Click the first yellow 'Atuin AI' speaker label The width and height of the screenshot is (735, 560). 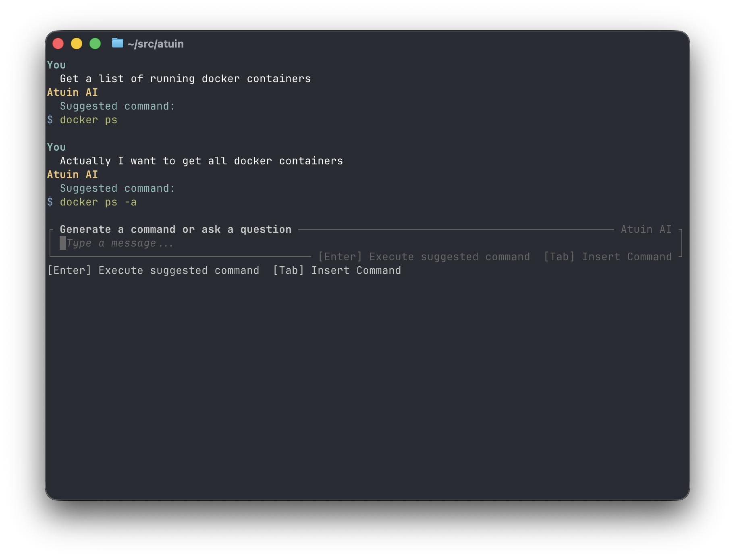click(x=73, y=93)
